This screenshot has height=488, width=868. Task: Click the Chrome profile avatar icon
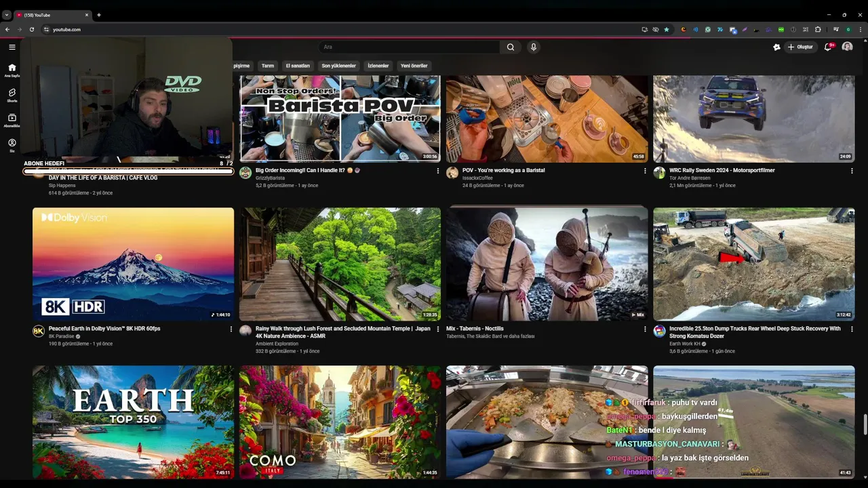point(848,29)
